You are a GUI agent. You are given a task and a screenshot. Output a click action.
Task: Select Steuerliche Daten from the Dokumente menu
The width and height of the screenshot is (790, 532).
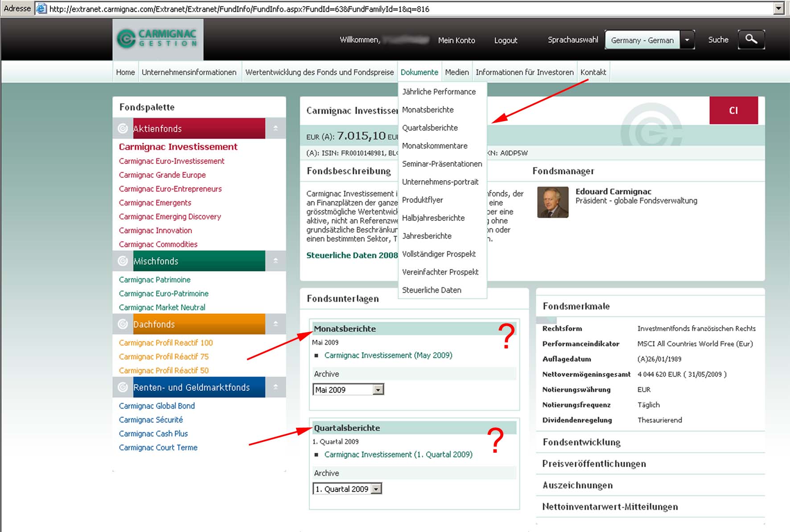[x=432, y=290]
